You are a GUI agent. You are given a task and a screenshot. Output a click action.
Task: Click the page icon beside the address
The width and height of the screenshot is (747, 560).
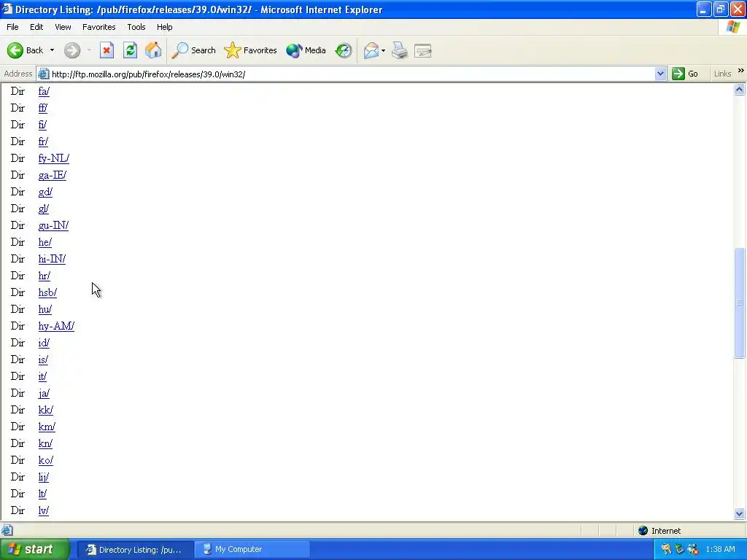coord(43,74)
